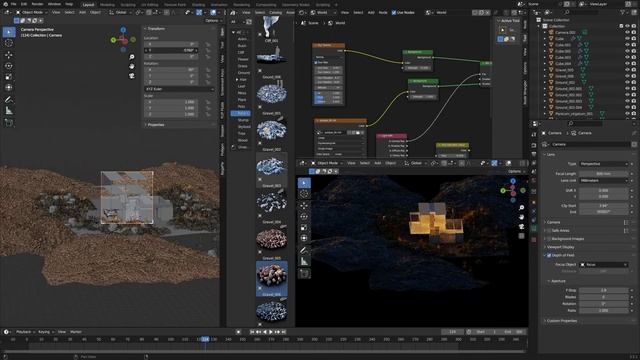Activate Select Box tool in left viewport

tap(9, 32)
